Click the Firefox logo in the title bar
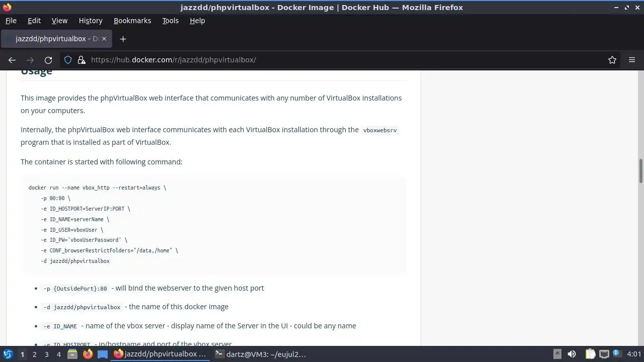Image resolution: width=644 pixels, height=362 pixels. coord(7,7)
